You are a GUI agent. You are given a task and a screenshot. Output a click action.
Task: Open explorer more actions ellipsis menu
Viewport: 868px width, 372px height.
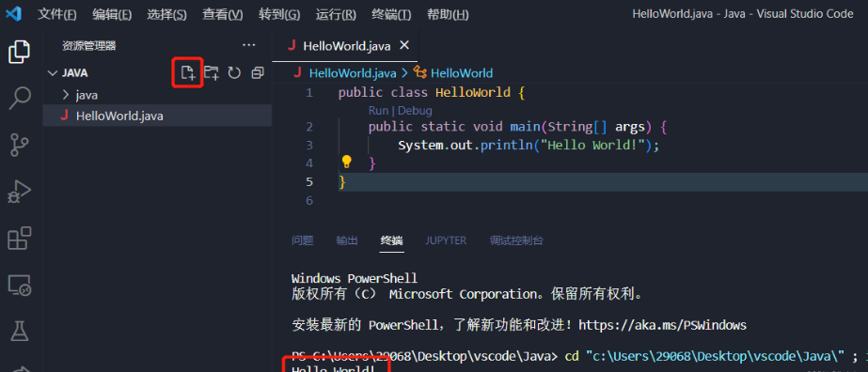point(249,45)
